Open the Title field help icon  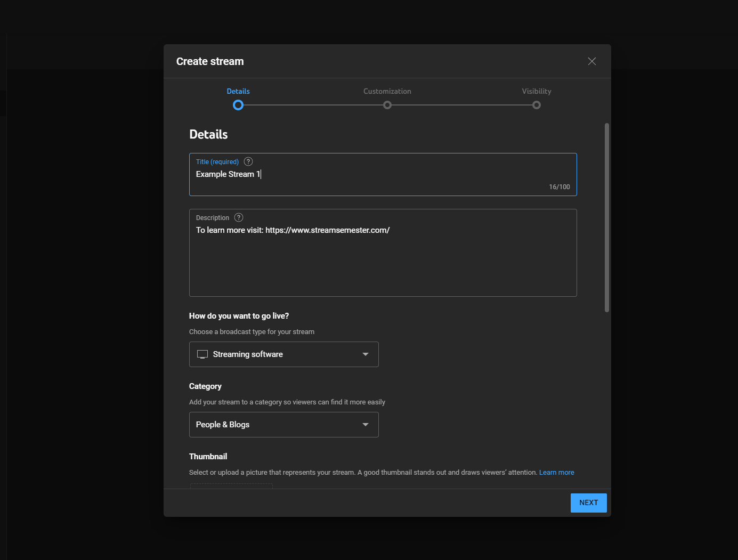coord(248,161)
